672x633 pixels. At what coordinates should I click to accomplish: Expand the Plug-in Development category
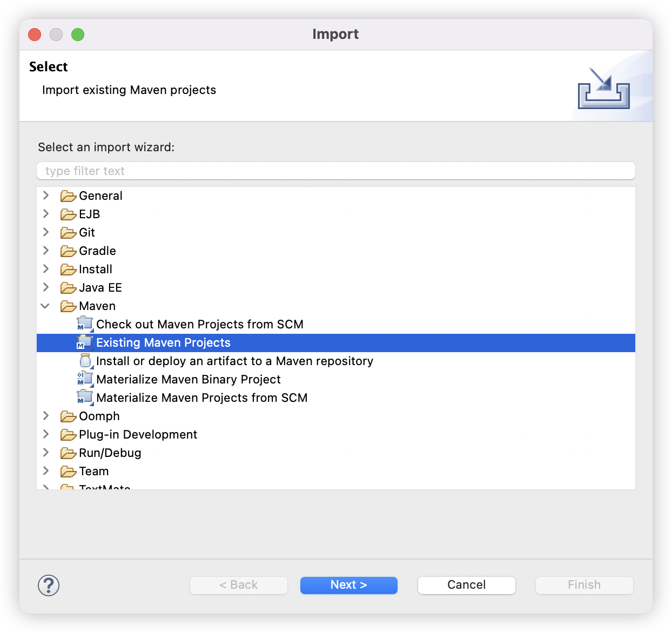point(46,434)
